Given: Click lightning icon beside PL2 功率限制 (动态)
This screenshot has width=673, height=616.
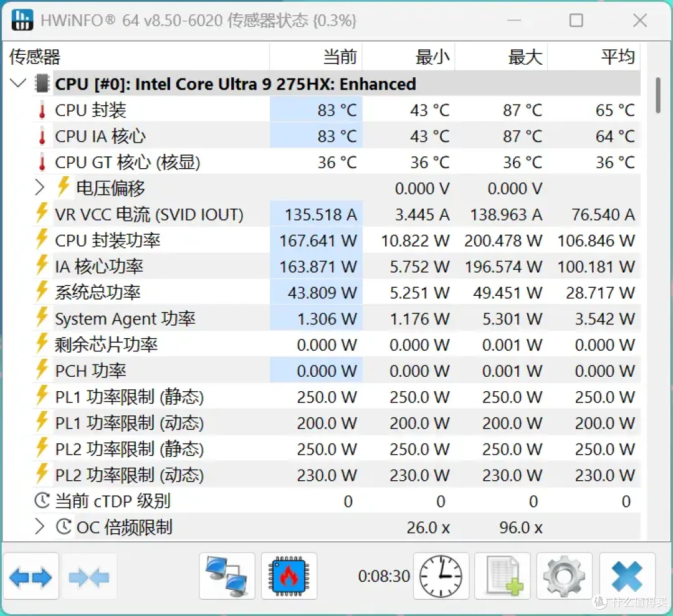Looking at the screenshot, I should click(42, 475).
